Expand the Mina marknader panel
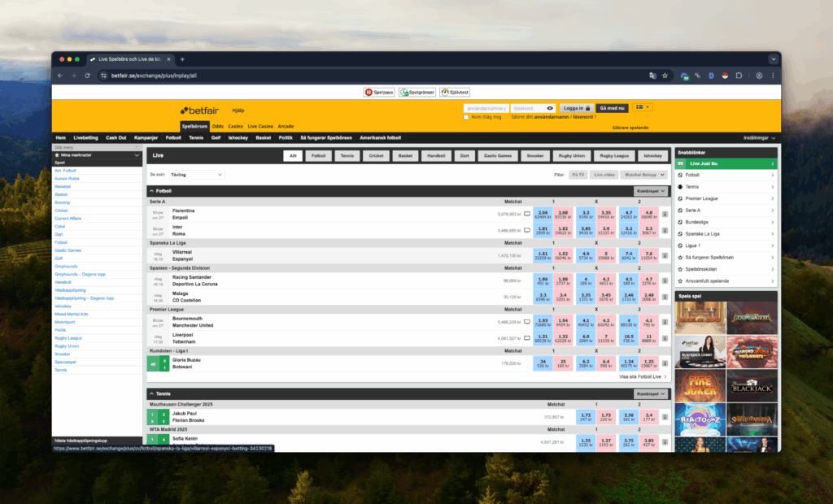Screen dimensions: 833x504 [x=98, y=155]
